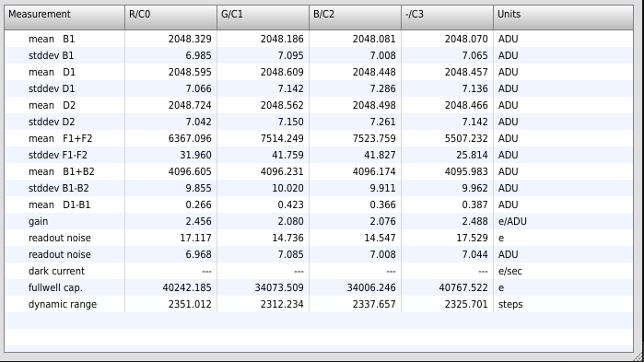Click the readout noise value 14.547
The width and height of the screenshot is (644, 362).
click(380, 238)
